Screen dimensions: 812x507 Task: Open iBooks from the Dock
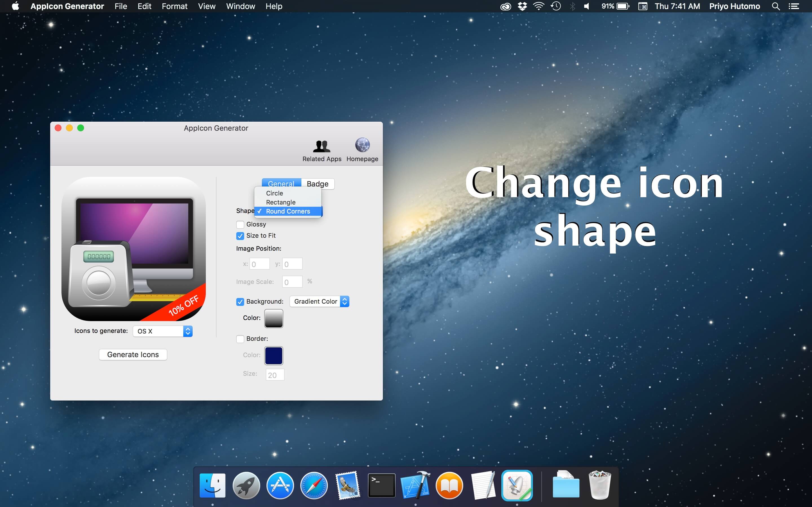coord(449,485)
